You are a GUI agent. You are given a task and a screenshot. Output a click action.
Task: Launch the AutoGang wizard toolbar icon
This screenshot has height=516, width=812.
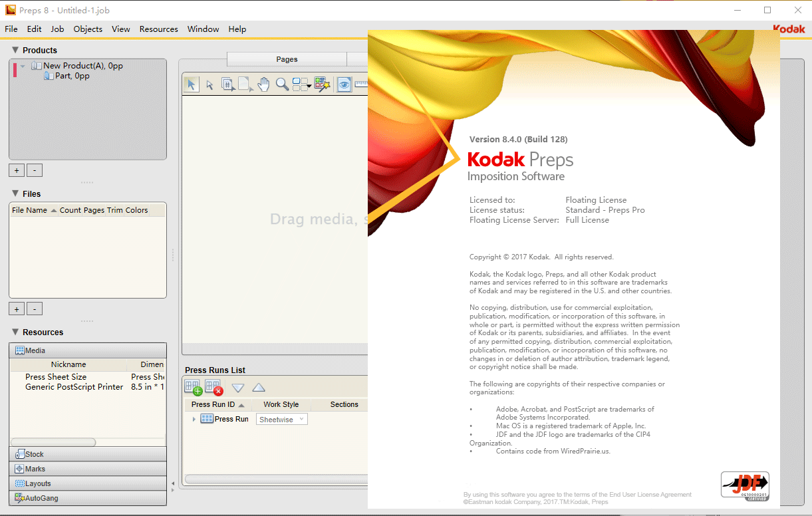tap(323, 84)
